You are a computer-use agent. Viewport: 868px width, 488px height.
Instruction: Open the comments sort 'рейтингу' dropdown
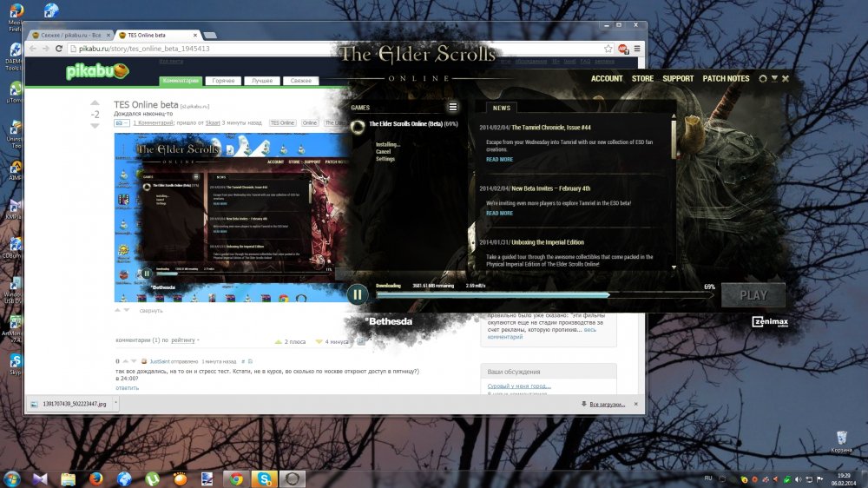click(x=185, y=340)
